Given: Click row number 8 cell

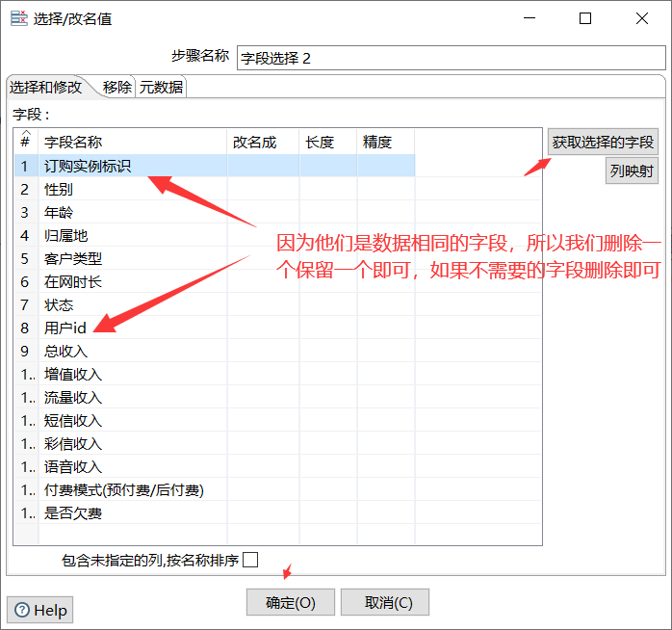Looking at the screenshot, I should [26, 328].
